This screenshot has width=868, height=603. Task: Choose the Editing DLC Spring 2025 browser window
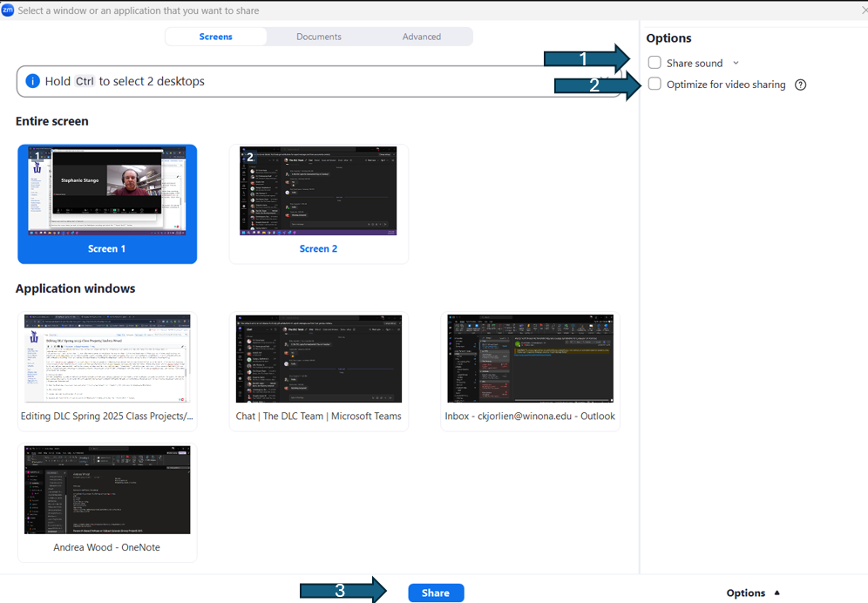107,359
